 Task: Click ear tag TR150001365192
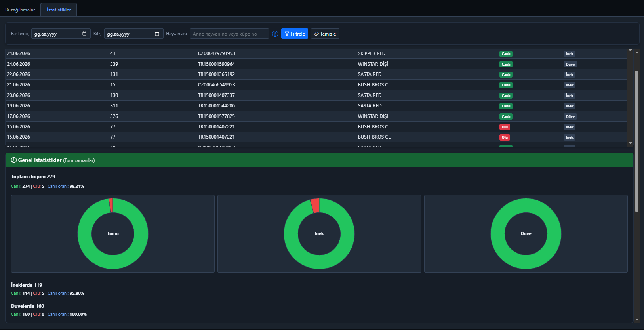(216, 74)
